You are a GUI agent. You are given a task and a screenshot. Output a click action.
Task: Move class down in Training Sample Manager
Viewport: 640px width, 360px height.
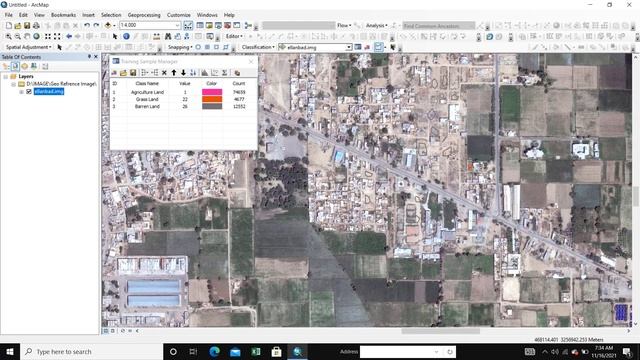pyautogui.click(x=183, y=73)
